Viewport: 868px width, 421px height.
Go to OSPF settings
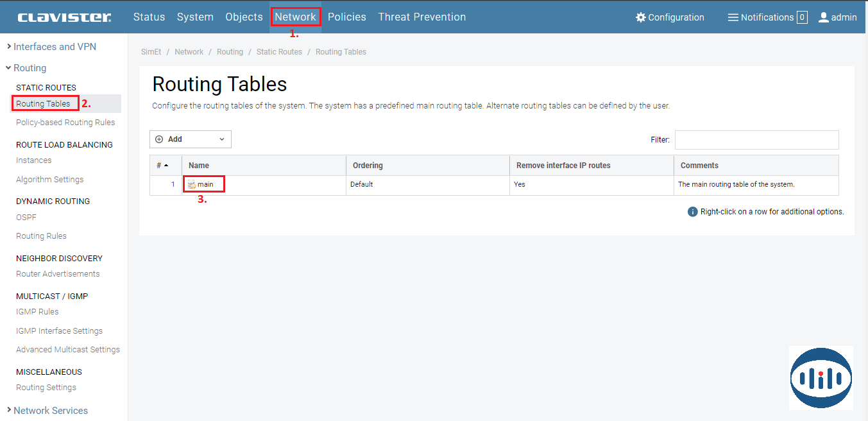26,218
